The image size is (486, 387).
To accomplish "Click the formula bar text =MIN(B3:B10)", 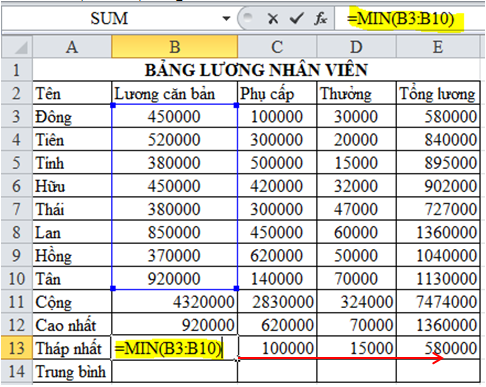I will tap(400, 19).
